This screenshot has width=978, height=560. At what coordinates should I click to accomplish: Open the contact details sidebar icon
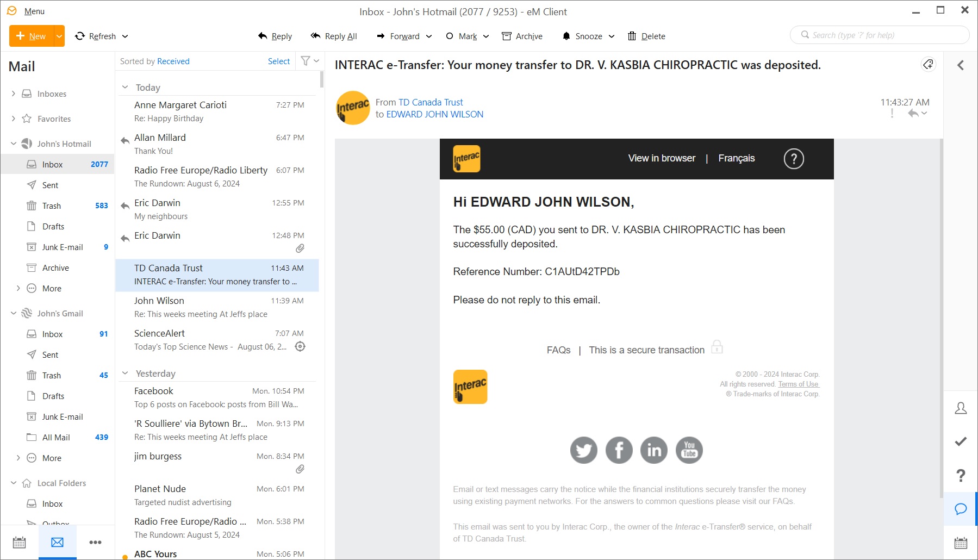tap(961, 408)
